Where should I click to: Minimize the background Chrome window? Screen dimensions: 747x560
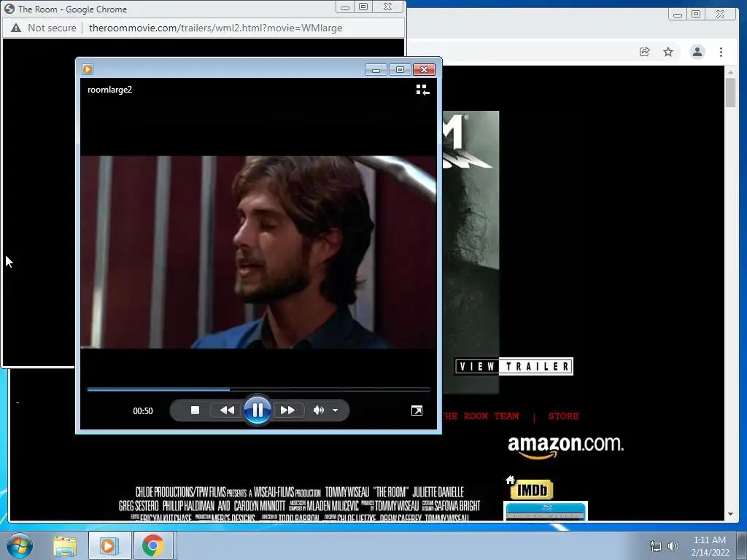[x=678, y=15]
